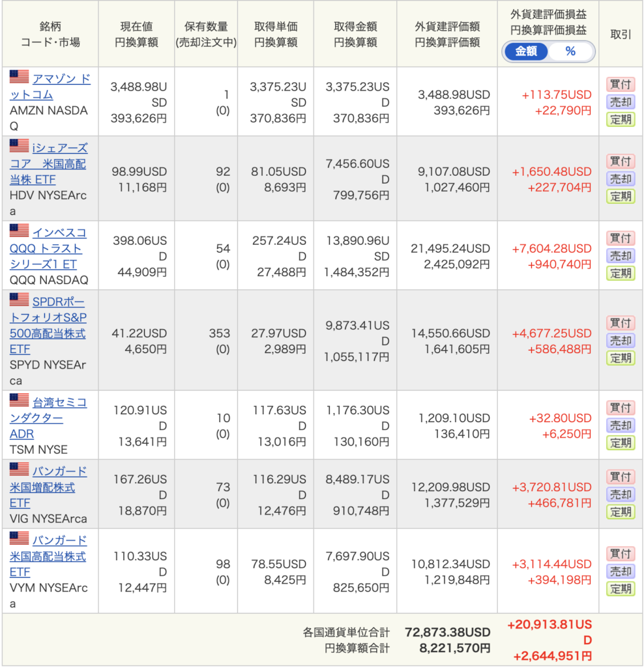The image size is (644, 667).
Task: Switch profit/loss display to 金額
Action: coord(526,51)
